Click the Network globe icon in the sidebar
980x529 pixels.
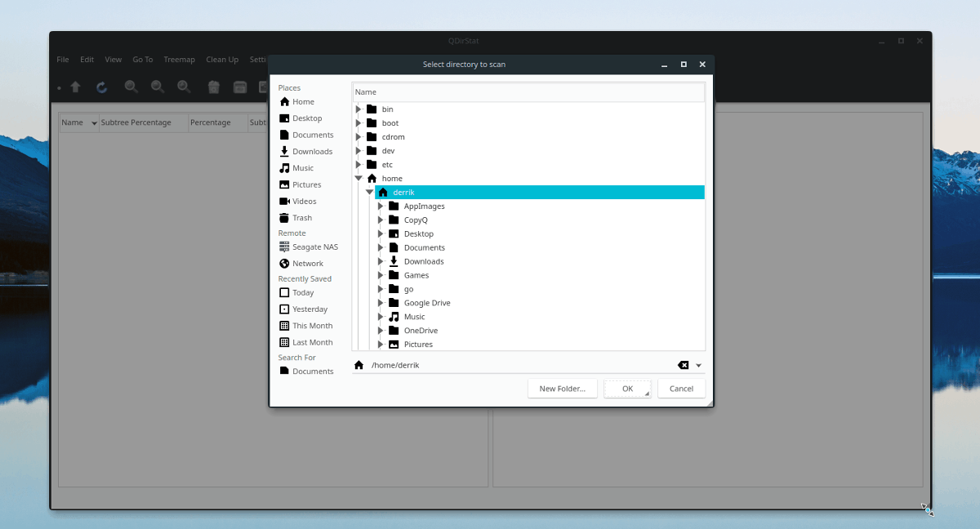(283, 263)
